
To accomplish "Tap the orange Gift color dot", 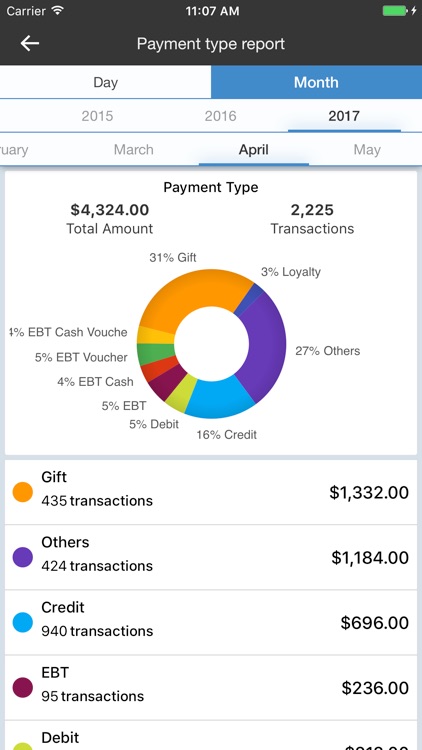I will (x=22, y=492).
